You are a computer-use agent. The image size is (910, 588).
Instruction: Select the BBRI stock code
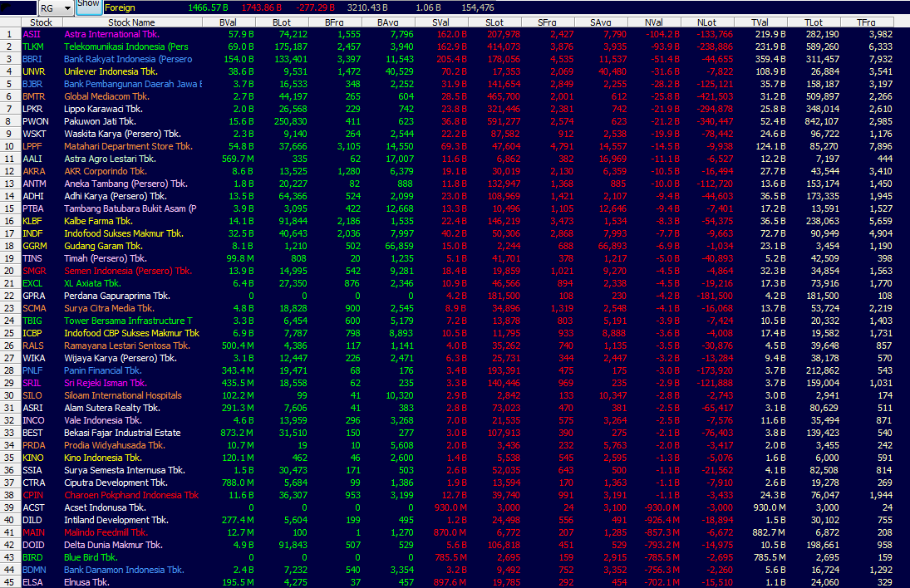coord(32,59)
